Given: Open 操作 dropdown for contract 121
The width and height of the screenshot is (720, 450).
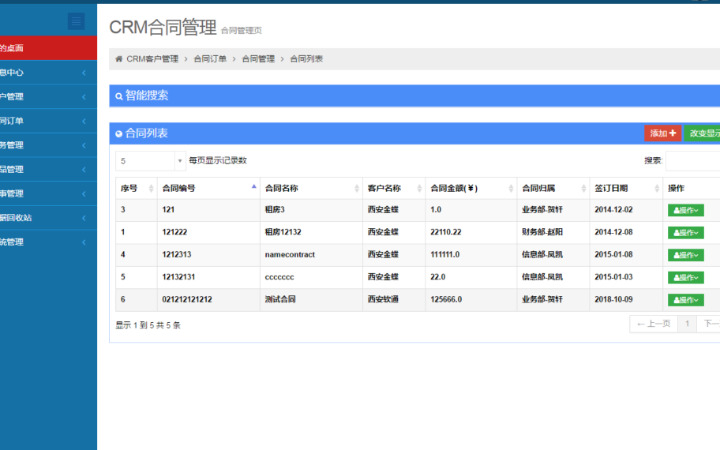Looking at the screenshot, I should pyautogui.click(x=686, y=210).
